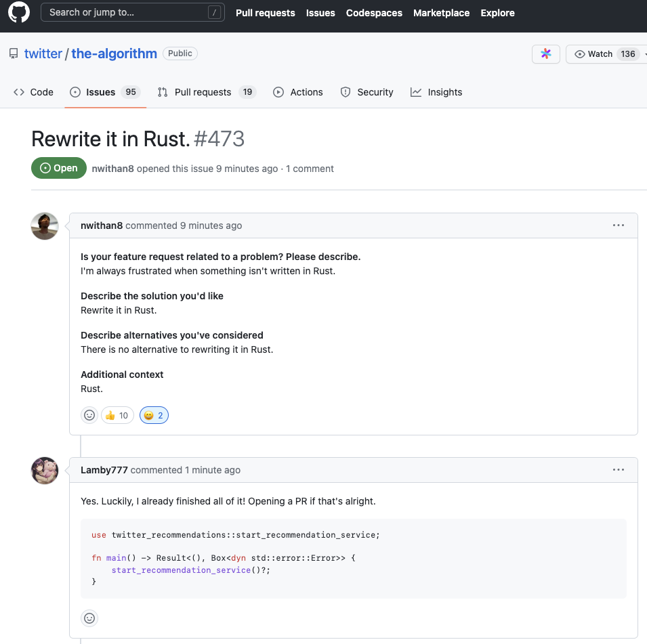Click the Public visibility badge
647x644 pixels.
click(180, 53)
